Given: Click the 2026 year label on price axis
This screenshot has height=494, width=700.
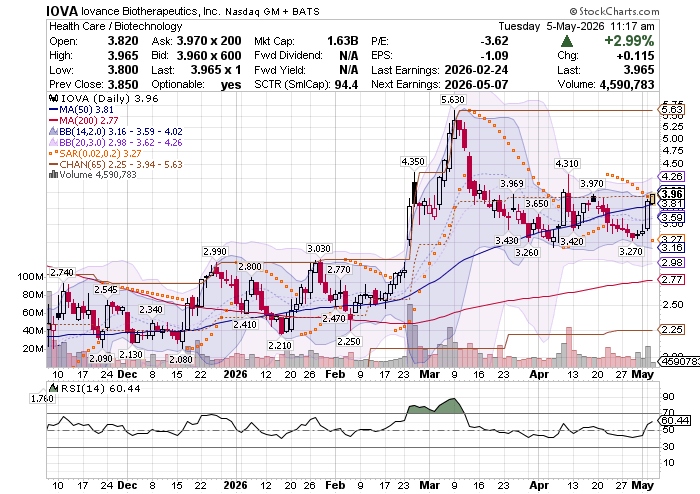Looking at the screenshot, I should 235,374.
